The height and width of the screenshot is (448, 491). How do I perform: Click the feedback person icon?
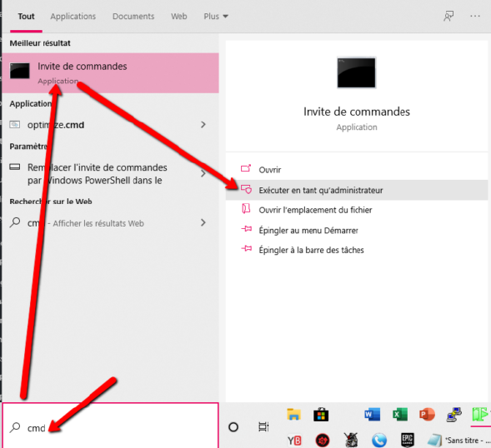(x=448, y=16)
